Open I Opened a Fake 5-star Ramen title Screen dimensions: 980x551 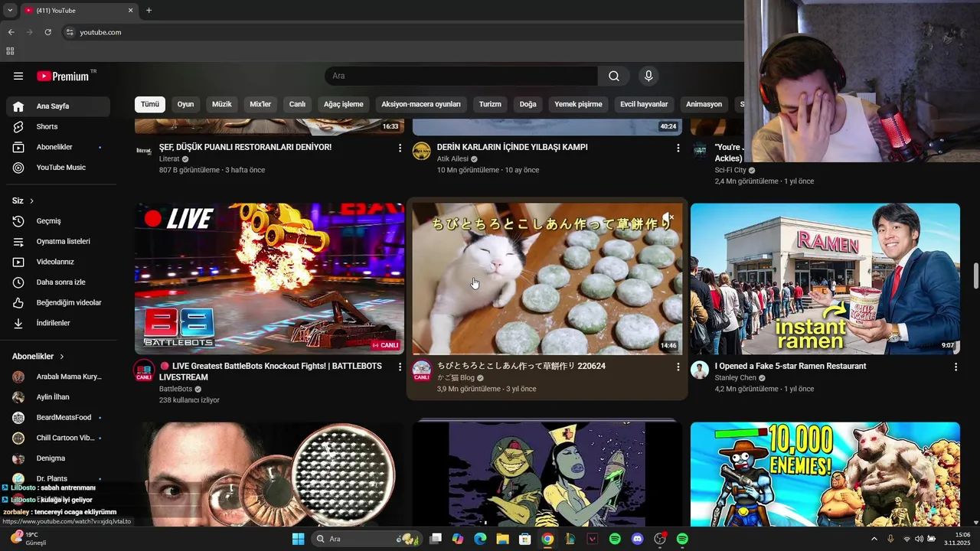(x=790, y=366)
